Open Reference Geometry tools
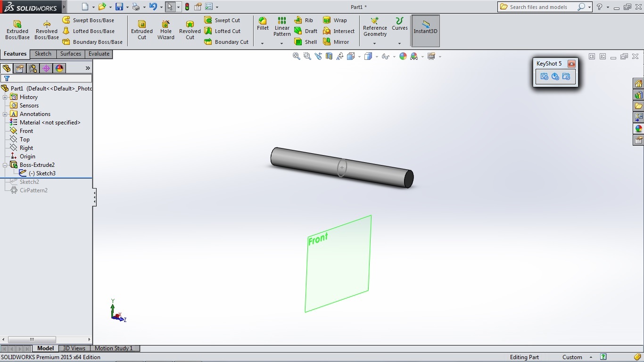Screen dimensions: 644x362 pos(375,27)
